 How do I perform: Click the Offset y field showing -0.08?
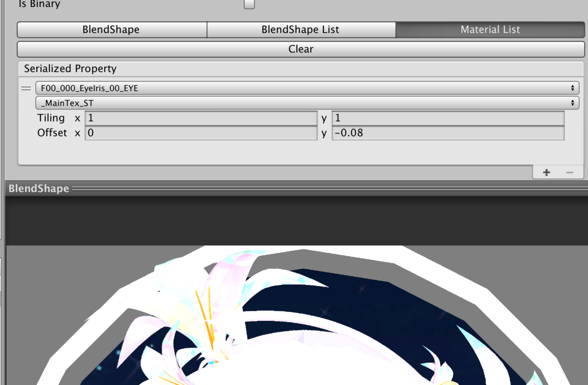pos(448,133)
